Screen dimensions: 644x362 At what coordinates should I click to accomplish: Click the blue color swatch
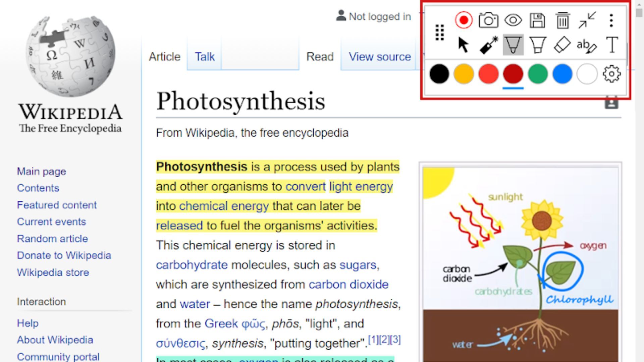562,74
